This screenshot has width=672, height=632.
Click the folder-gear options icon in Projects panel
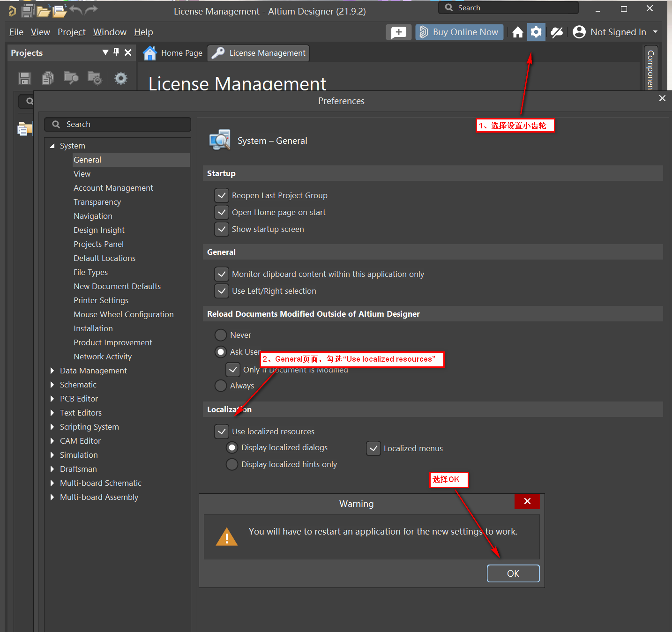pos(95,78)
